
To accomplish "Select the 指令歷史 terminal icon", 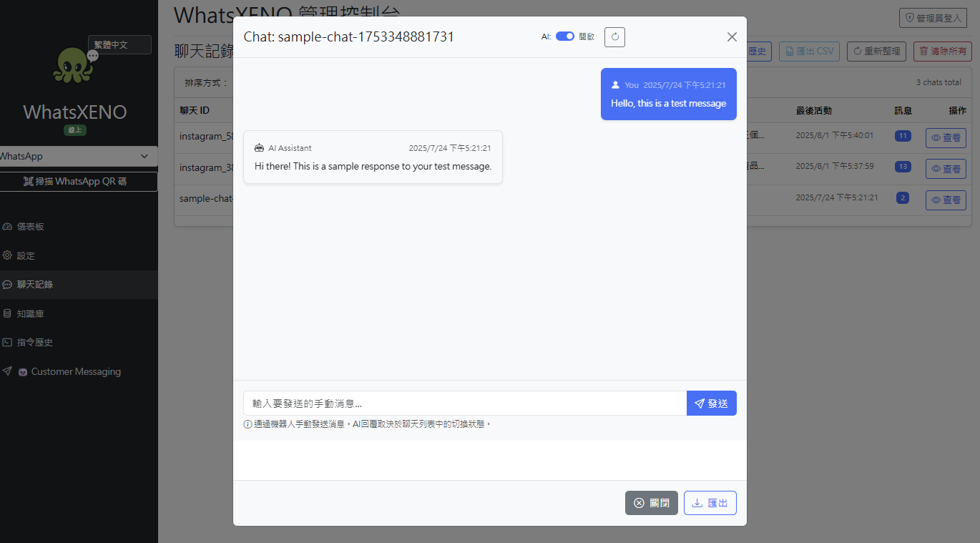I will click(x=8, y=342).
